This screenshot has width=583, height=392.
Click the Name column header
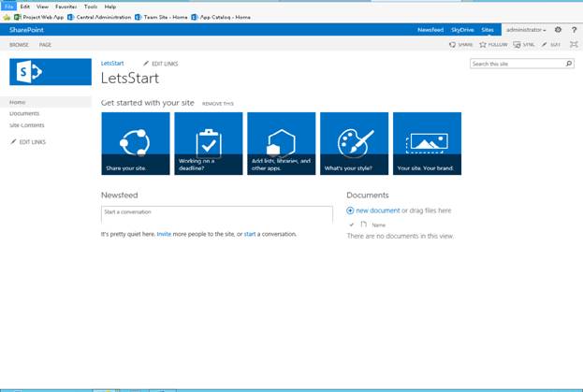coord(378,225)
